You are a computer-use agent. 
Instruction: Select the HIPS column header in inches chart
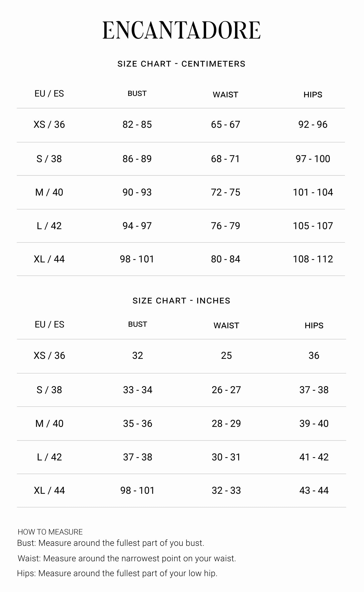coord(314,325)
